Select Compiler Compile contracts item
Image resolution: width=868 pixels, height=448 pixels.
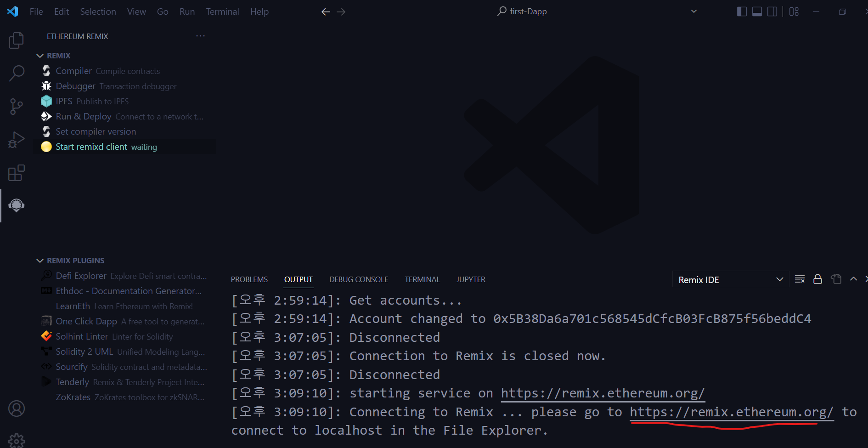pyautogui.click(x=124, y=71)
